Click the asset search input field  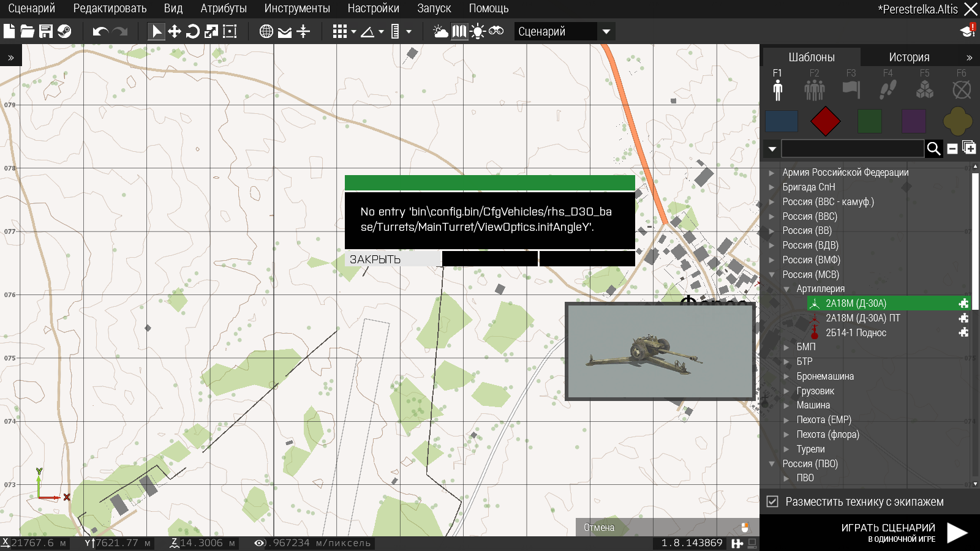point(852,148)
